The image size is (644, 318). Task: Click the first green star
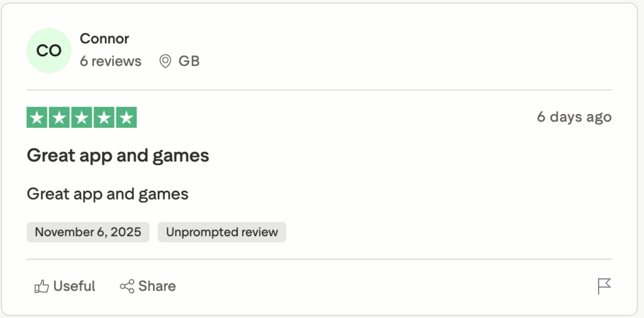click(36, 118)
